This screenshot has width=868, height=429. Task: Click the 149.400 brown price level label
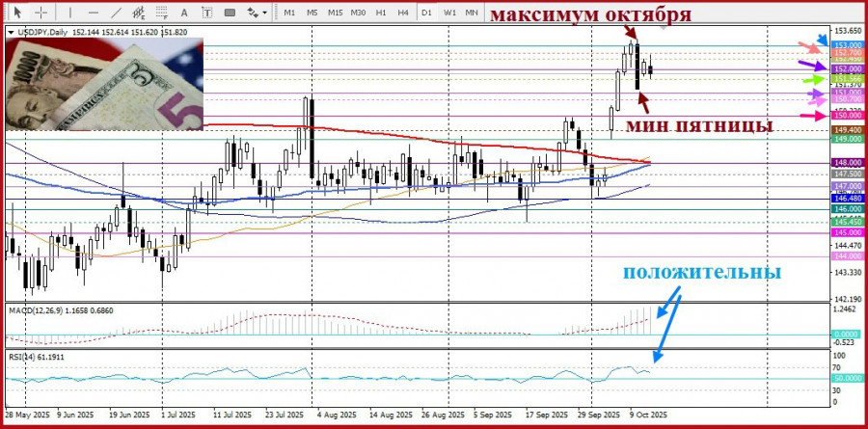point(848,129)
